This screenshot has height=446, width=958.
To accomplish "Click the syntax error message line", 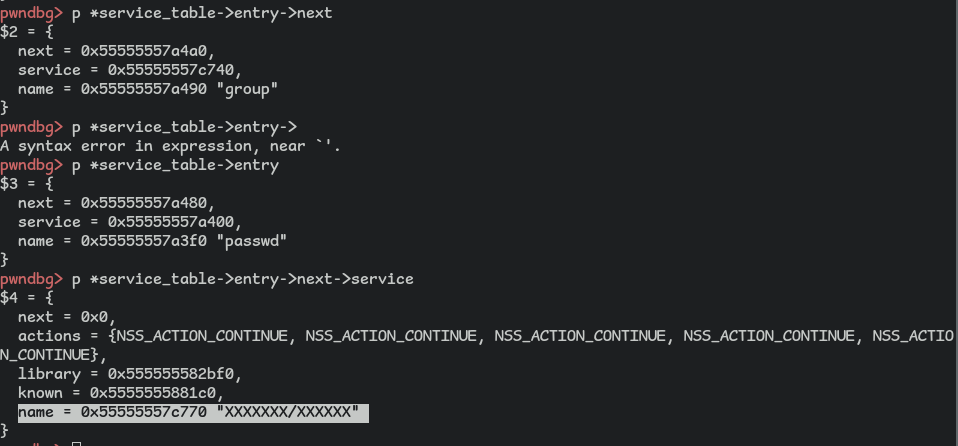I will point(170,146).
